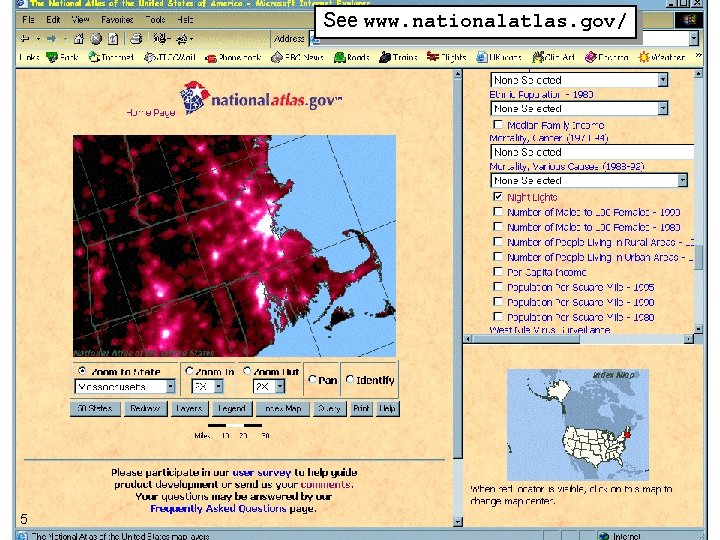Click the printer icon in browser toolbar
Viewport: 720px width, 540px height.
136,39
